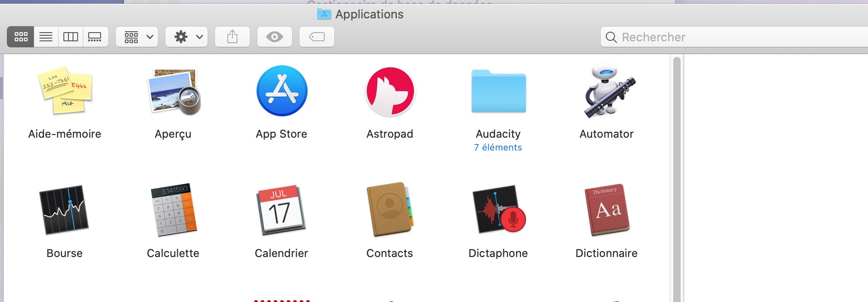Viewport: 868px width, 302px height.
Task: Select the Contacts address book icon
Action: point(390,210)
